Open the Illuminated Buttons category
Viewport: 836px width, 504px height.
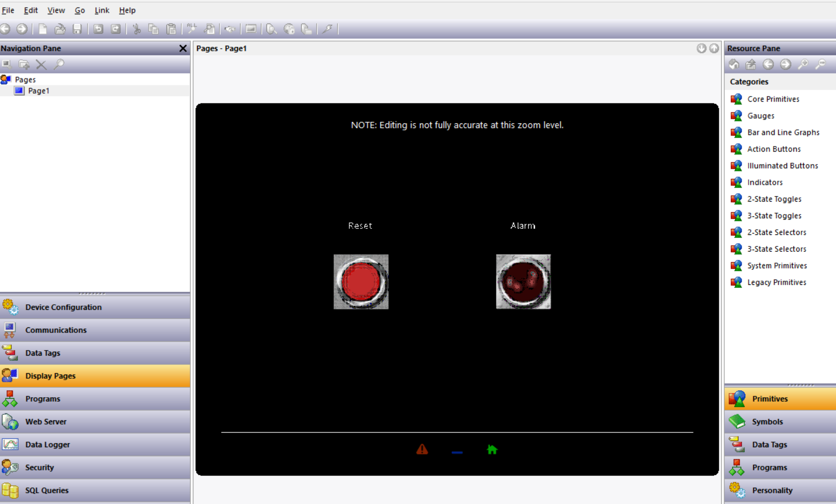(x=782, y=166)
